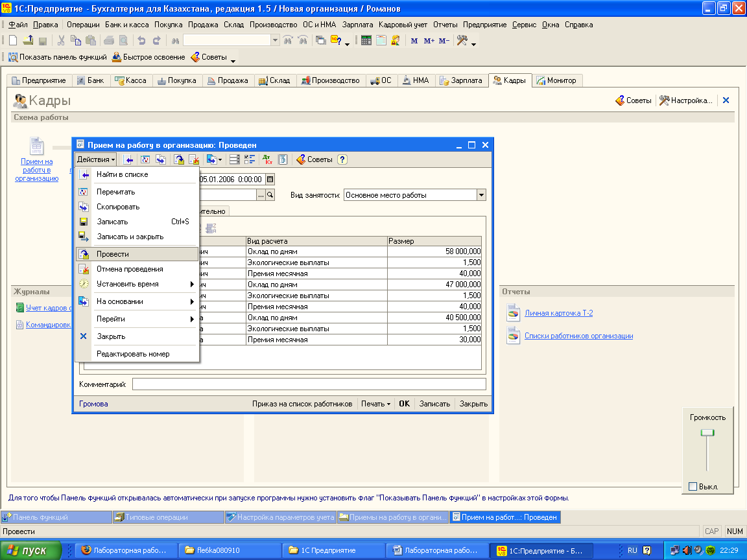Click the M- memory button
The image size is (747, 560).
444,41
